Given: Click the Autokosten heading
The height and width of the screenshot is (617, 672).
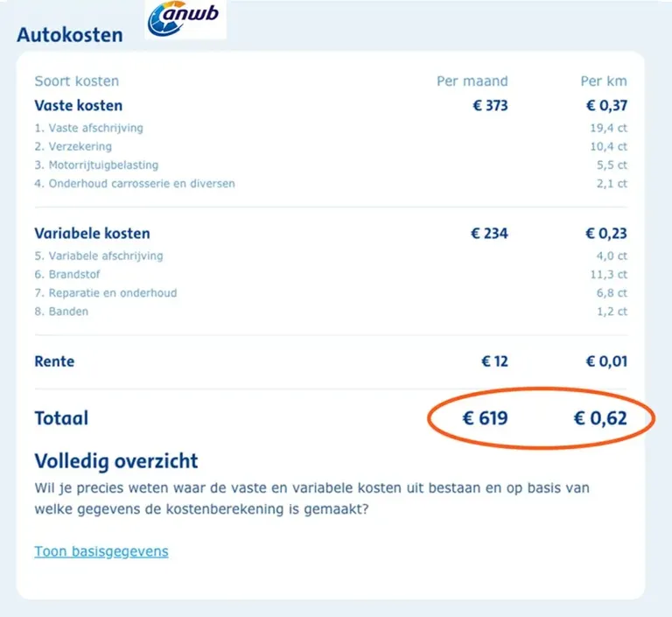Looking at the screenshot, I should (70, 36).
